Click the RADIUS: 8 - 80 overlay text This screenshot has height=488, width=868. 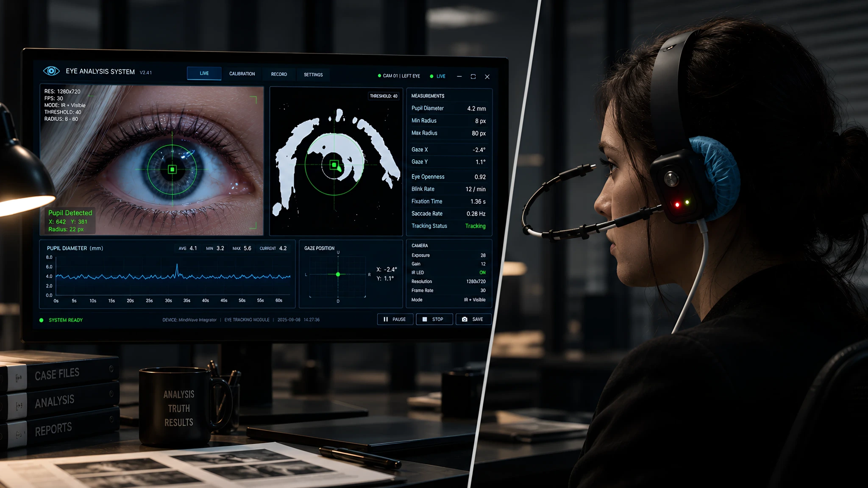tap(61, 119)
